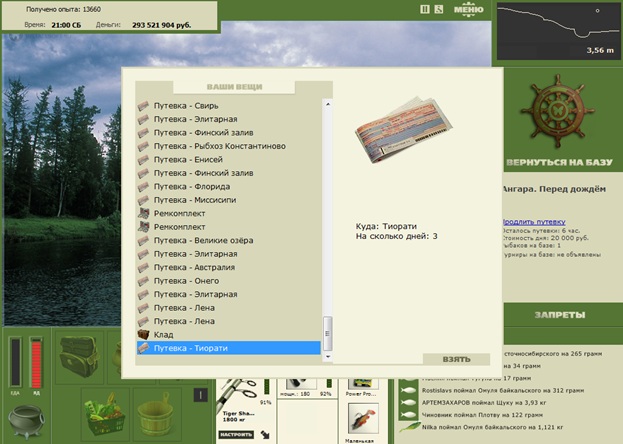This screenshot has height=444, width=623.
Task: Click Ангара. Перед дождём location title
Action: [x=554, y=189]
